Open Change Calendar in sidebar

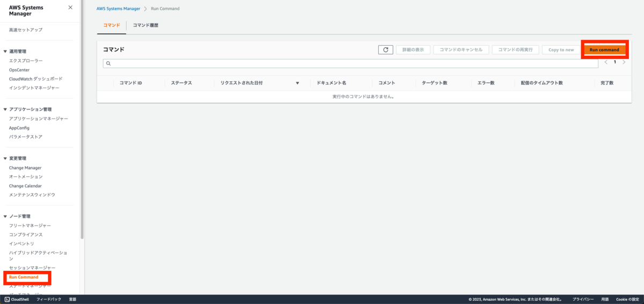[x=25, y=186]
